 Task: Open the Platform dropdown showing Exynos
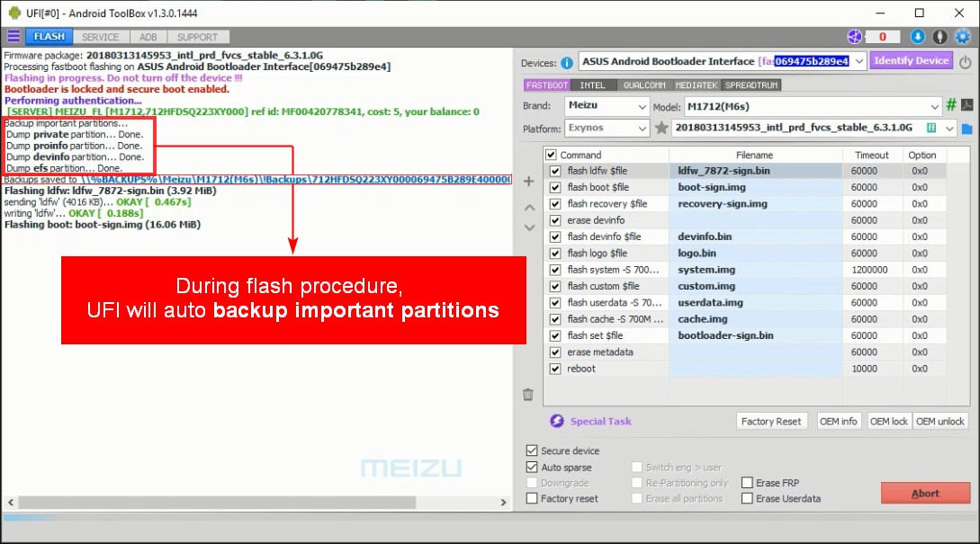coord(607,128)
